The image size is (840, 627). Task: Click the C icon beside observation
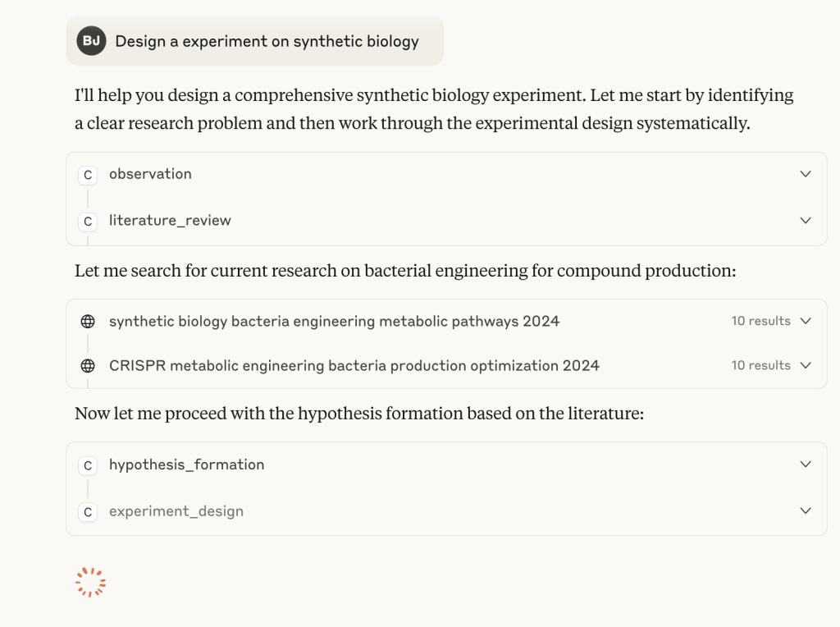[x=88, y=176]
